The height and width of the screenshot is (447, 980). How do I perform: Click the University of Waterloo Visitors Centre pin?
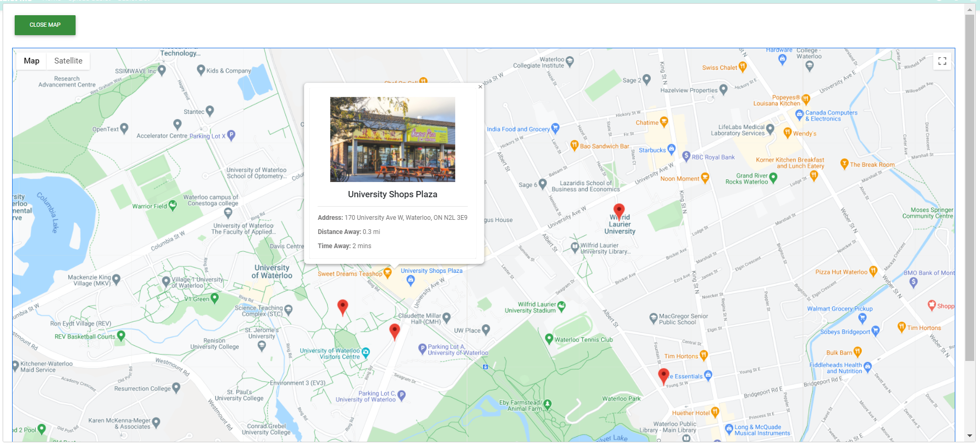(x=366, y=353)
